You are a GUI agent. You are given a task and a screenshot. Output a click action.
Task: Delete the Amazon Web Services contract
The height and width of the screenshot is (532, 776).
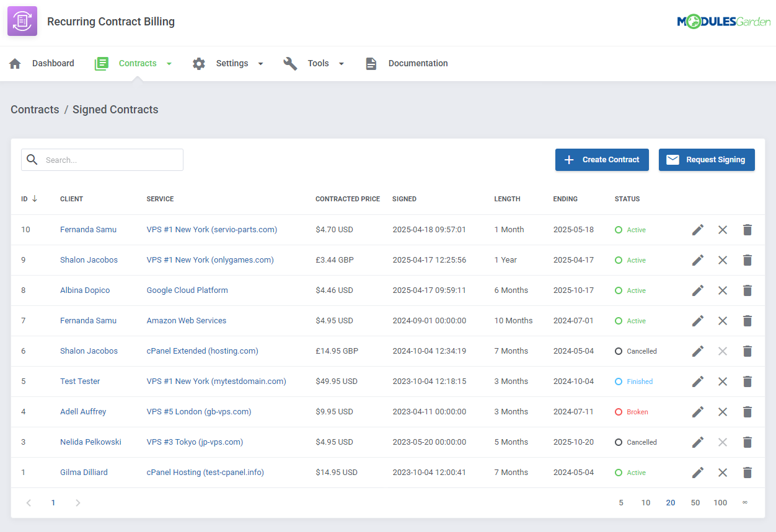[747, 321]
